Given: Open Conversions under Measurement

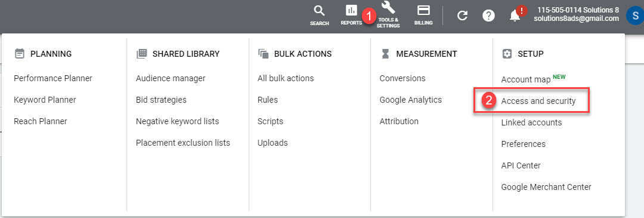Looking at the screenshot, I should [402, 78].
